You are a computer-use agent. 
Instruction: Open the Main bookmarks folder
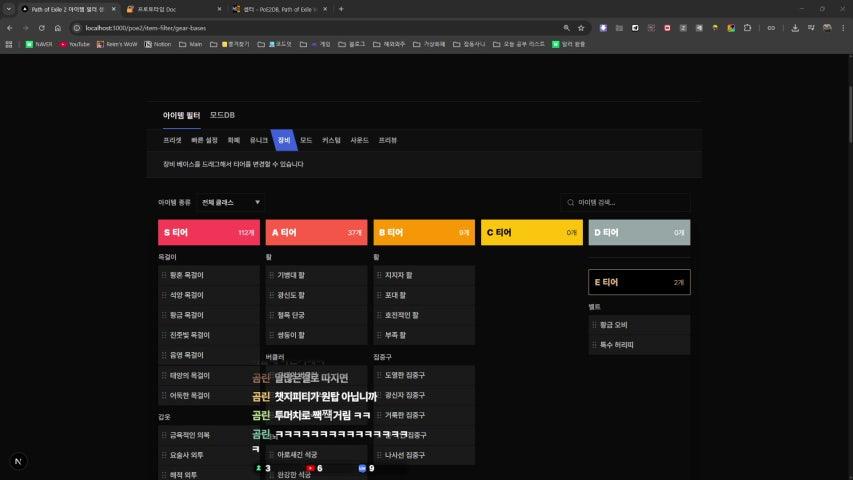[190, 44]
